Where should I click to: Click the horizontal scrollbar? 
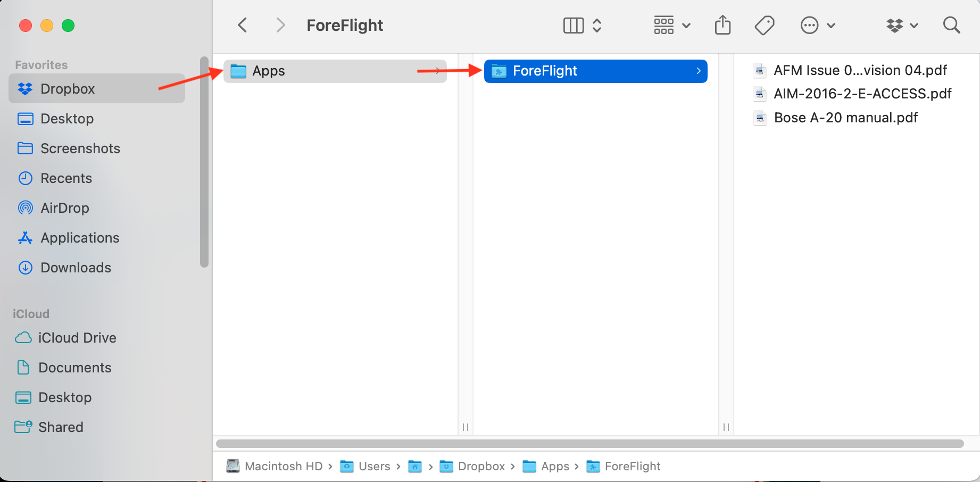pos(589,444)
